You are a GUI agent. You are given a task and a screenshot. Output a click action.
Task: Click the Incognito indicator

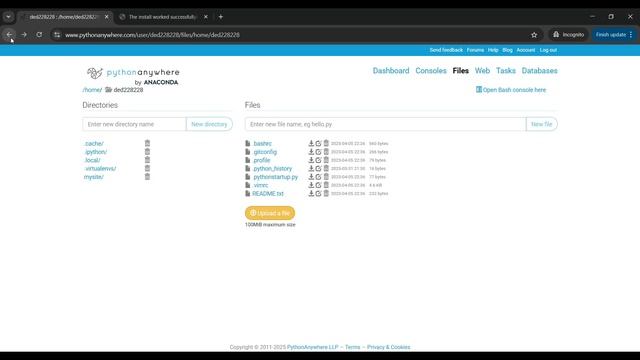569,35
